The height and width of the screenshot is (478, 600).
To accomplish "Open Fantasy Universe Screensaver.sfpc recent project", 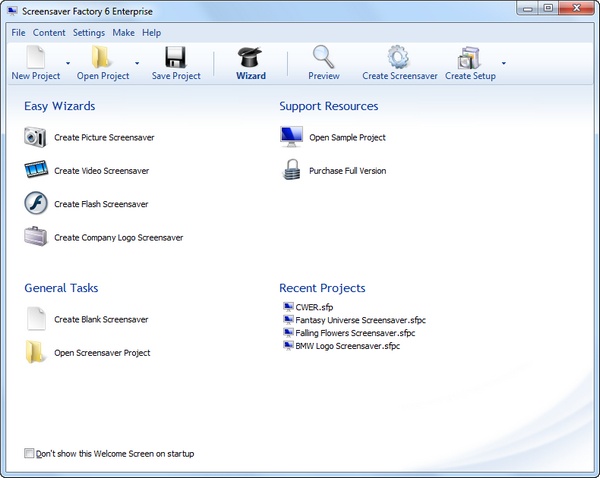I will click(x=354, y=320).
